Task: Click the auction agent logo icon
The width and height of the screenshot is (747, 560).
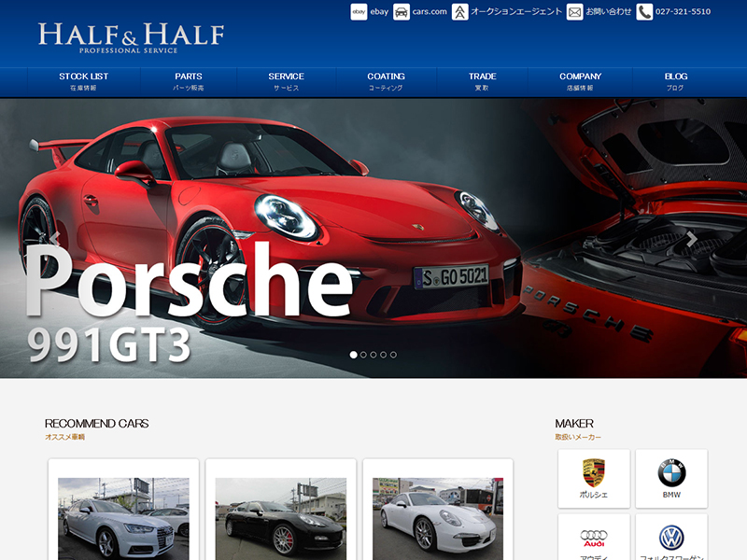Action: 459,12
